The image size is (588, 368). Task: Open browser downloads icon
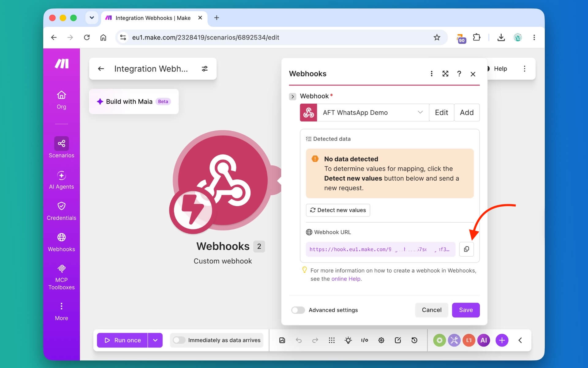[x=501, y=37]
